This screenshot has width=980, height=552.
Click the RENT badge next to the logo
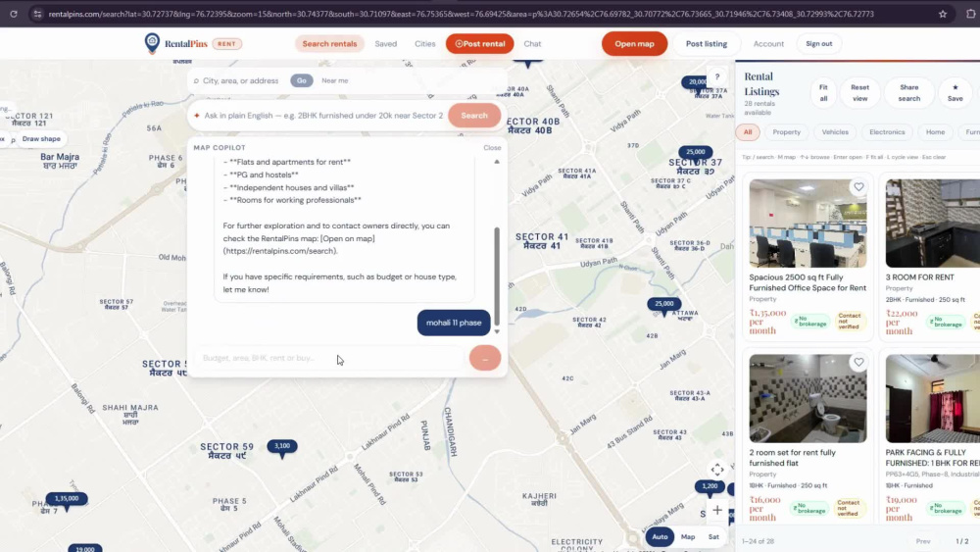pos(227,44)
